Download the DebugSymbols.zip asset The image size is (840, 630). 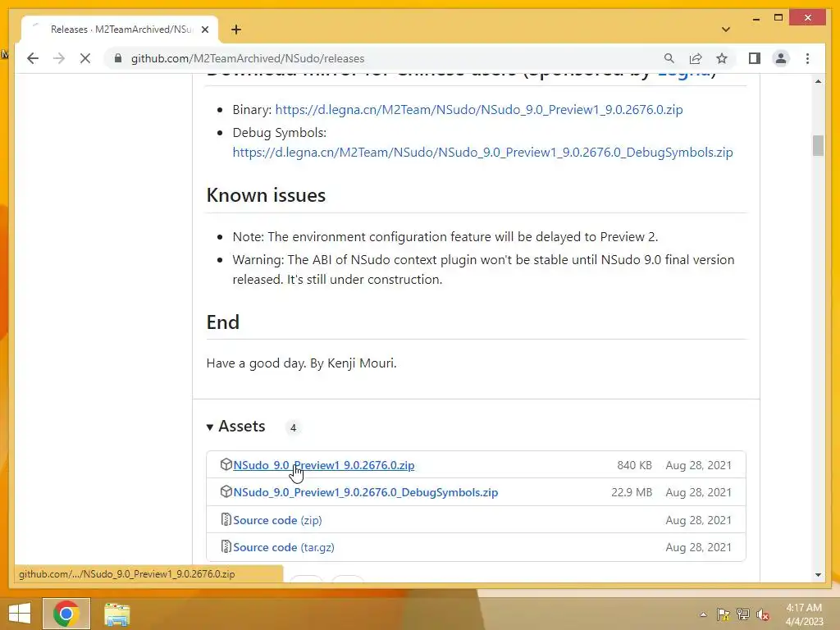tap(365, 492)
